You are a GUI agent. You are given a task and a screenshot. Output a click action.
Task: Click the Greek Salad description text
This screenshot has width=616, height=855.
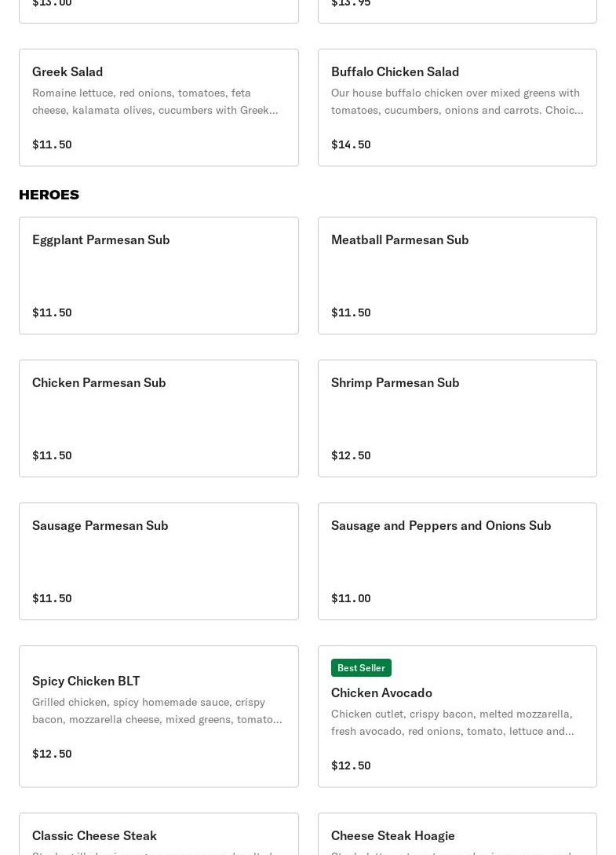155,101
